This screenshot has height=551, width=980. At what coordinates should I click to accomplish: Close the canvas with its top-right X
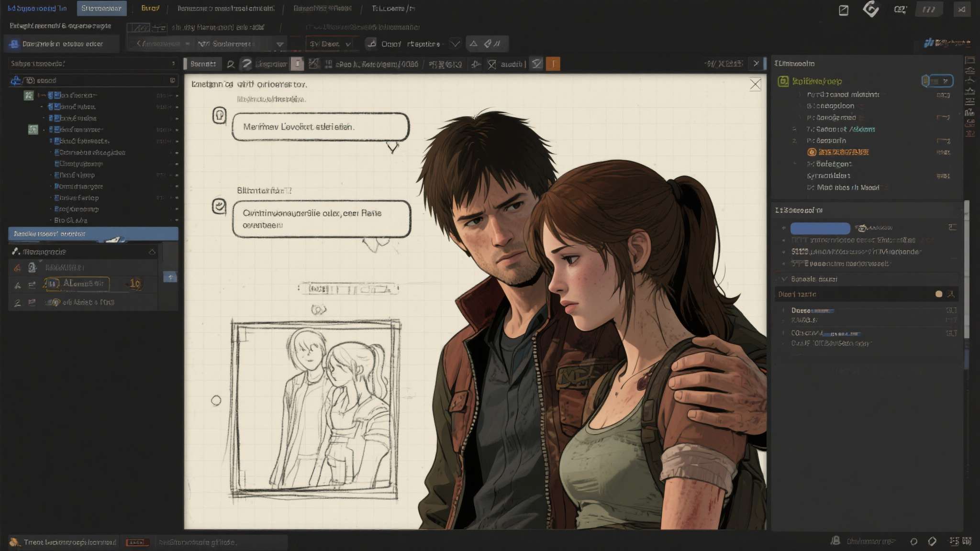[x=755, y=85]
